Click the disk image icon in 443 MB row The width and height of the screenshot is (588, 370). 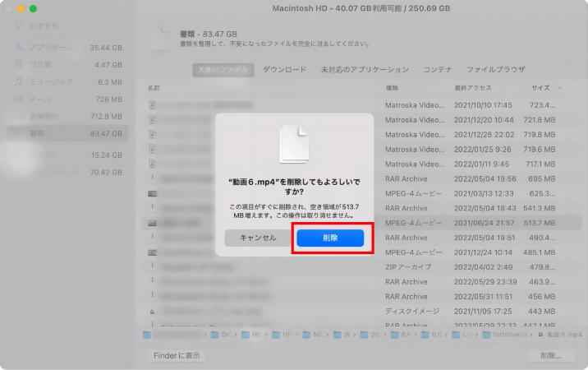152,312
